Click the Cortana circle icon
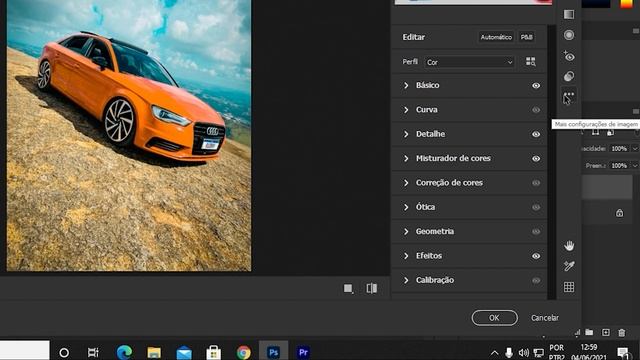 pos(64,352)
